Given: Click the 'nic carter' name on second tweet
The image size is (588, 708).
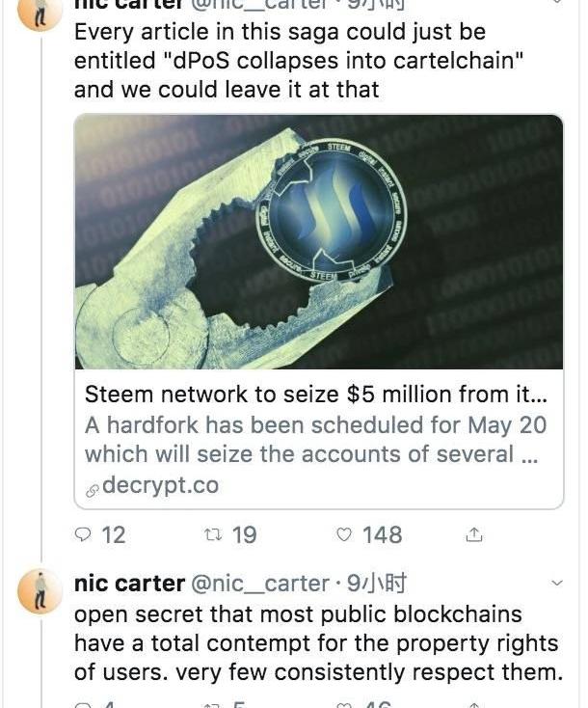Looking at the screenshot, I should click(x=128, y=584).
